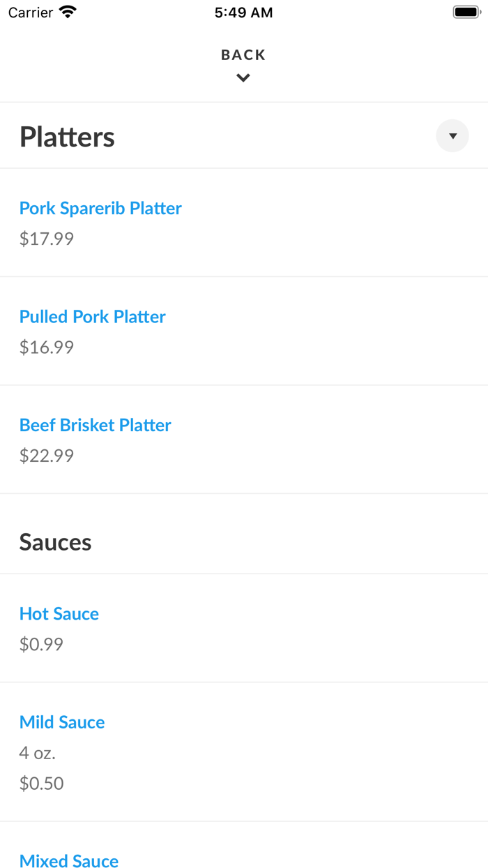Expand the BACK navigation chevron
Image resolution: width=488 pixels, height=868 pixels.
click(x=243, y=77)
